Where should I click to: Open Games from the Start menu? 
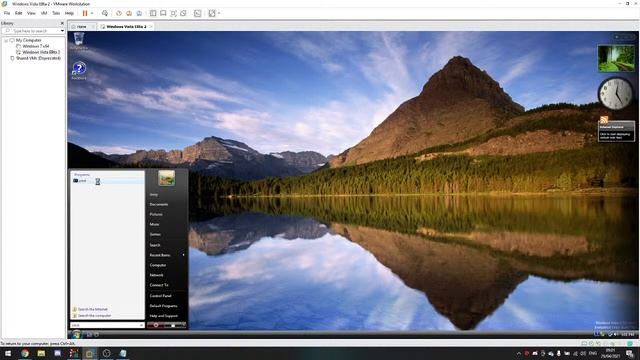155,235
